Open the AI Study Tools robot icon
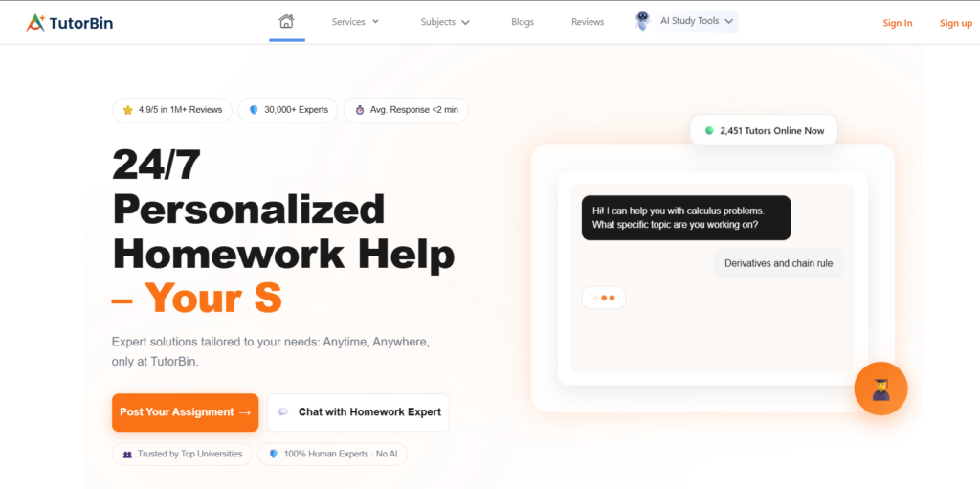The image size is (980, 489). tap(642, 21)
